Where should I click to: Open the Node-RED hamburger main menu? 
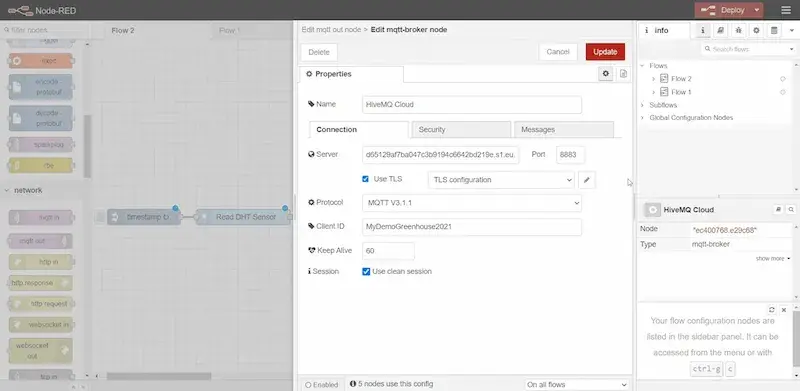[786, 10]
